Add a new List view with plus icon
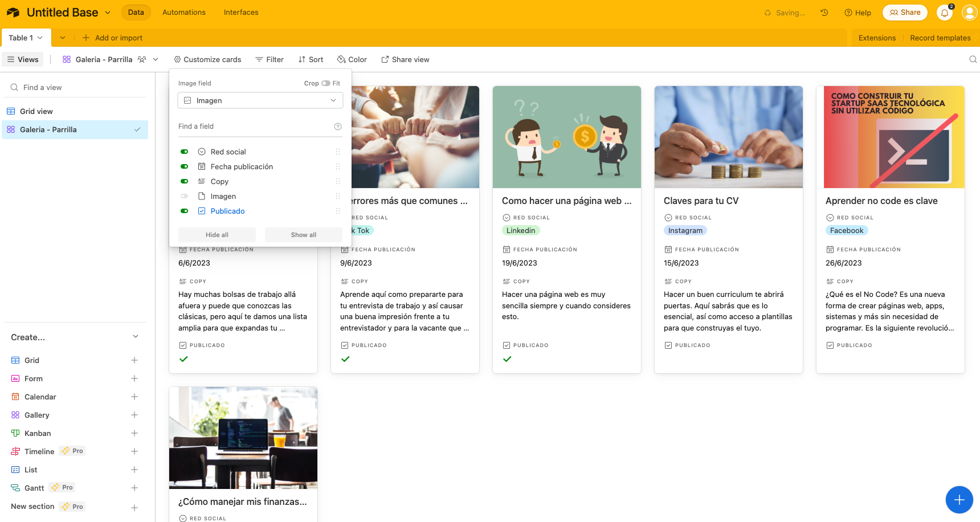Screen dimensions: 980x522 (x=134, y=470)
